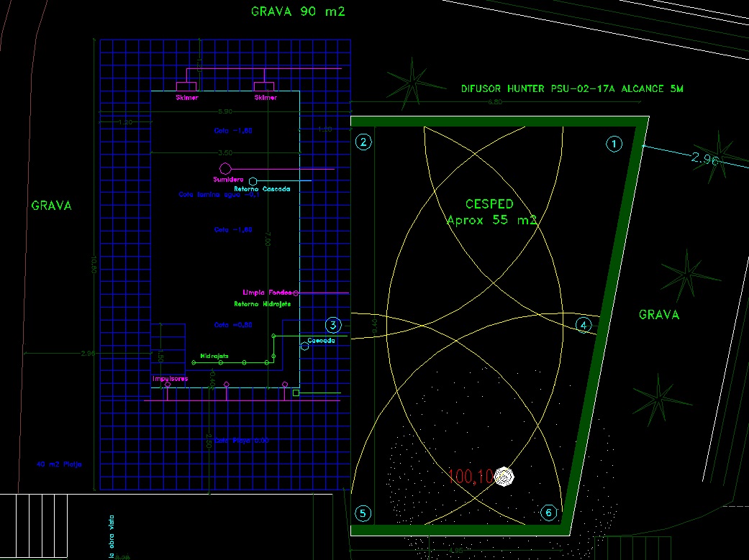Pick the Limpia Fondos circle symbol

[296, 293]
